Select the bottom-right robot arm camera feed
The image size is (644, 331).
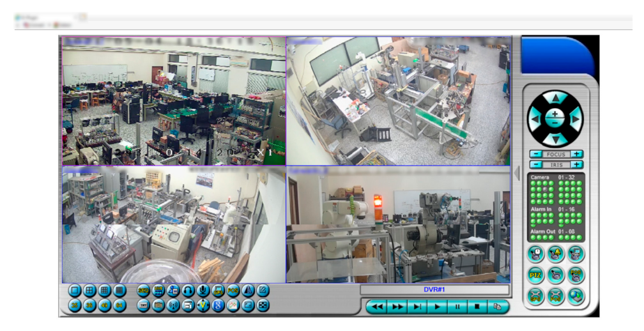(x=399, y=225)
